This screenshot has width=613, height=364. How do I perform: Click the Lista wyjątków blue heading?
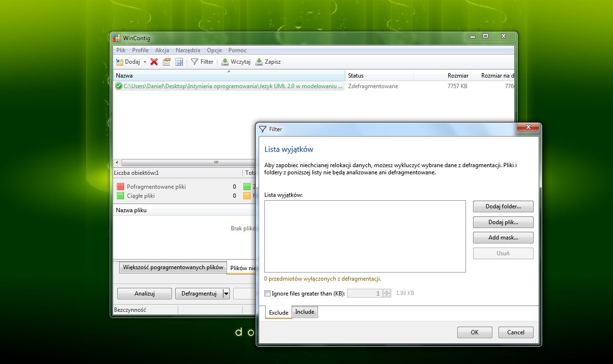pyautogui.click(x=289, y=149)
